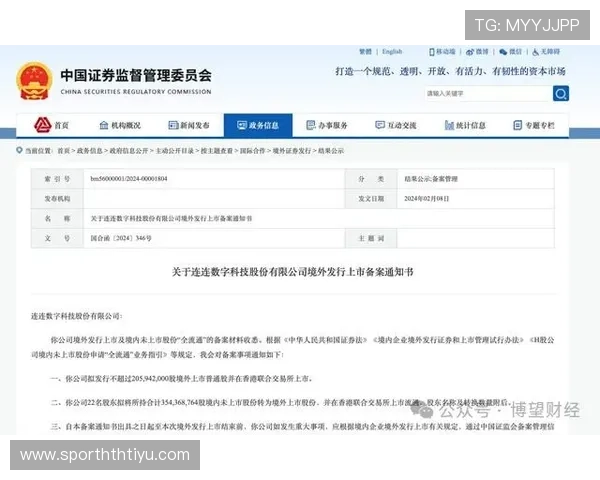Click 主动公开目录 breadcrumb link

pyautogui.click(x=174, y=151)
